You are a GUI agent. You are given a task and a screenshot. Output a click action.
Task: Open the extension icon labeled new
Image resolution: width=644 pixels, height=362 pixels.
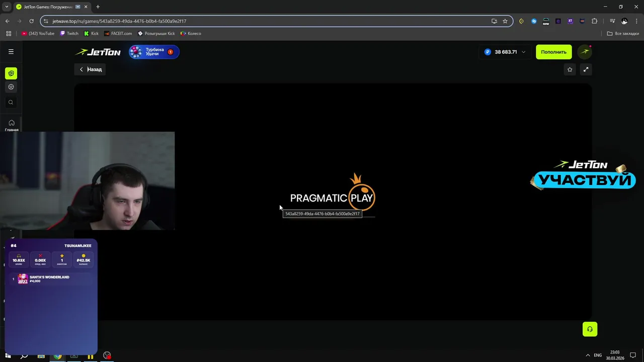pos(546,21)
